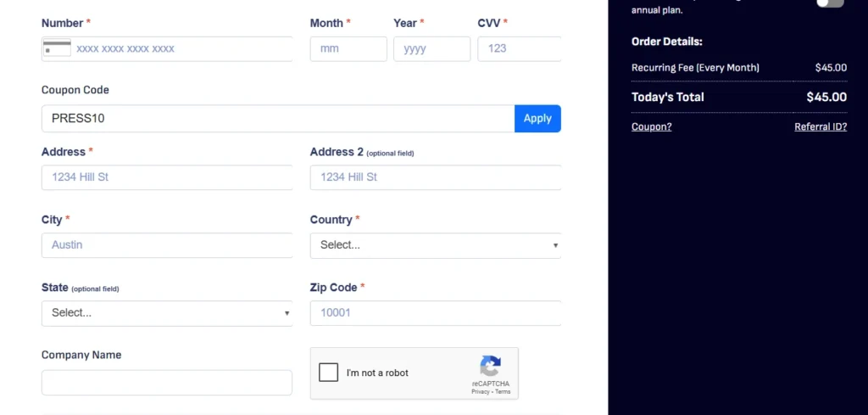The height and width of the screenshot is (415, 868).
Task: Focus the card Number field
Action: coord(167,48)
